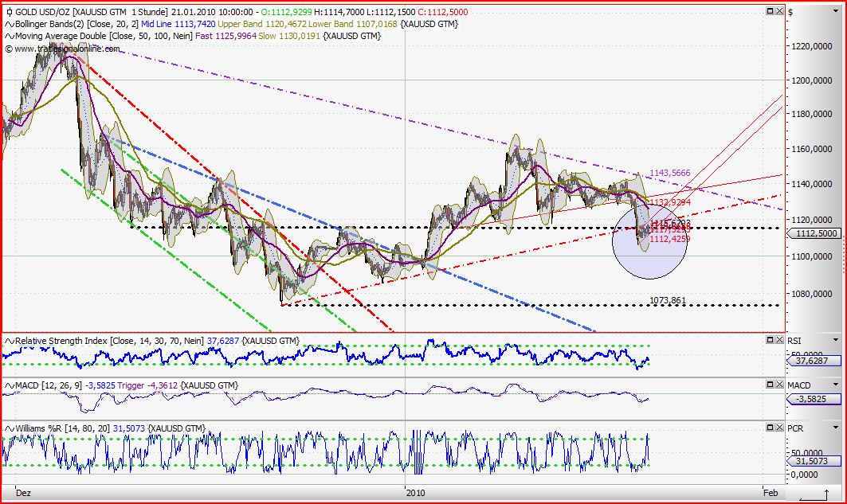Click the Relative Strength Index label
This screenshot has height=504, width=847.
(61, 341)
